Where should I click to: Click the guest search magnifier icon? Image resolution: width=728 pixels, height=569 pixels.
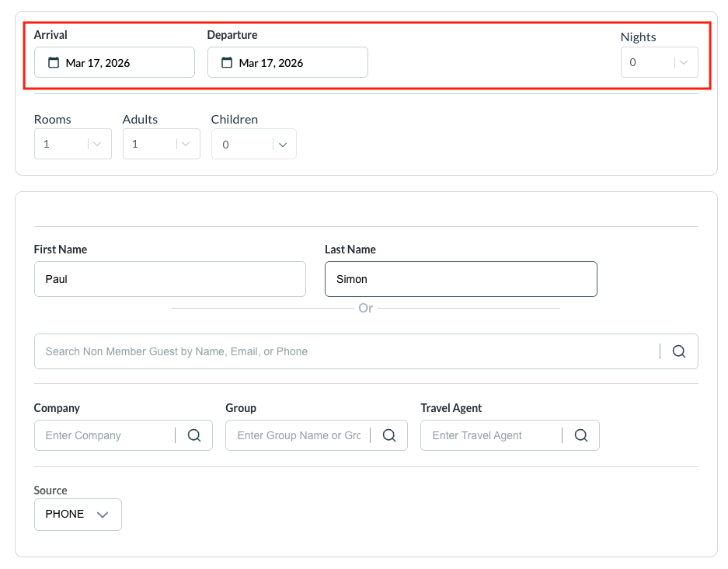(678, 351)
